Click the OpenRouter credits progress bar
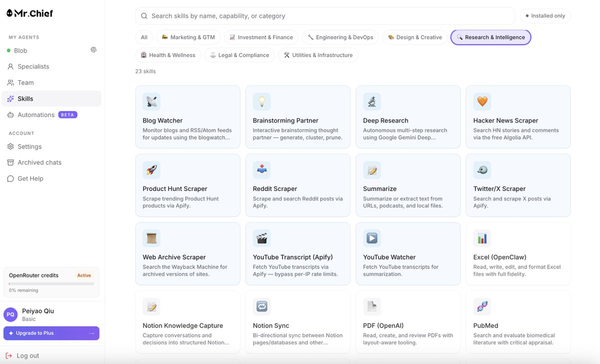 coord(51,283)
